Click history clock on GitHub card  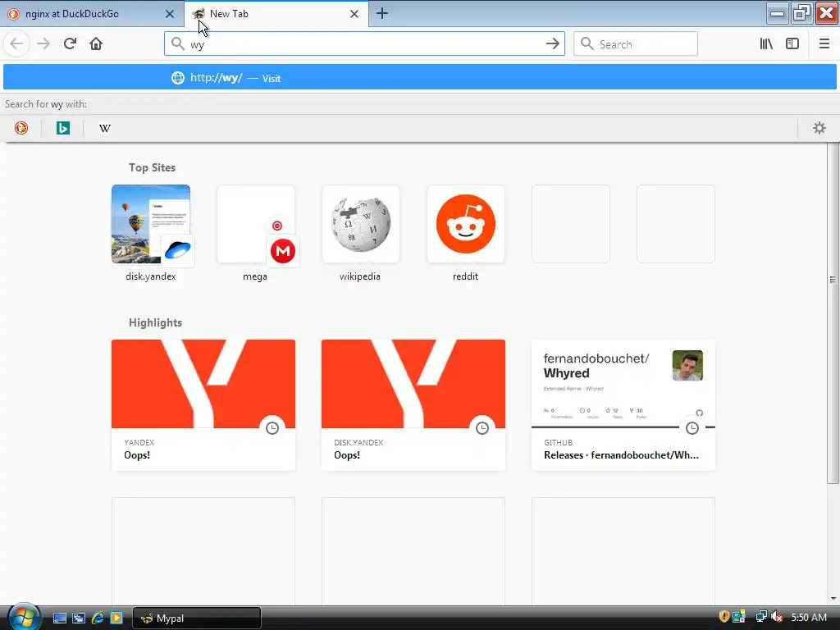692,428
